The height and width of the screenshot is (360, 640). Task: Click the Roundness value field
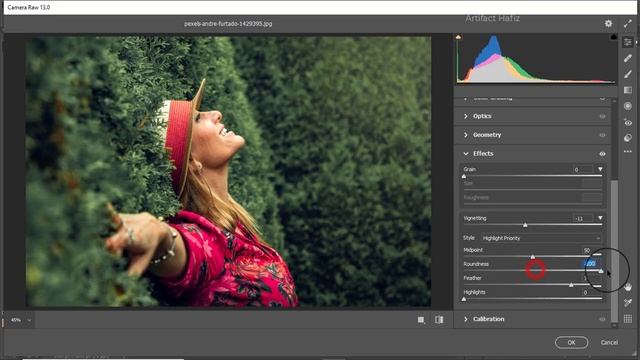pyautogui.click(x=590, y=264)
